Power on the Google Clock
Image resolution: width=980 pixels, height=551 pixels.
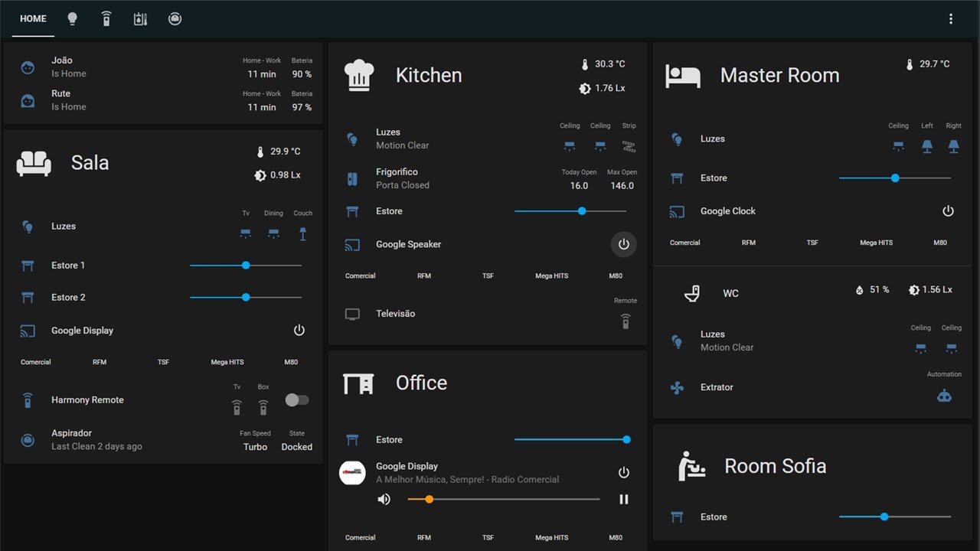949,211
